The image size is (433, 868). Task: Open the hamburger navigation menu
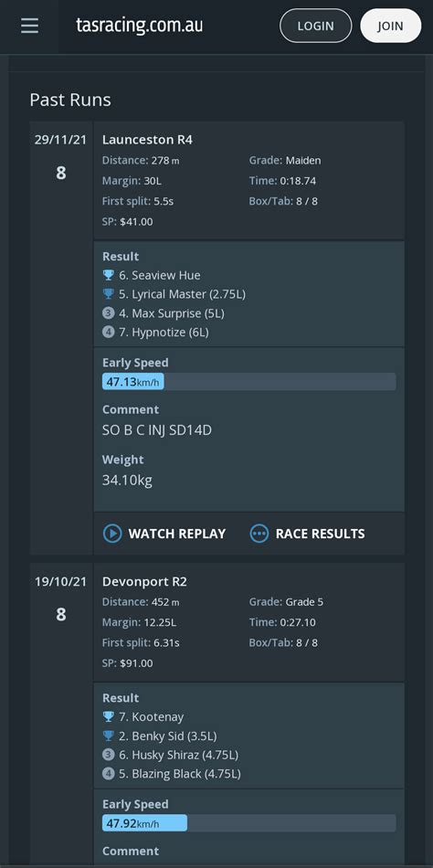[30, 26]
